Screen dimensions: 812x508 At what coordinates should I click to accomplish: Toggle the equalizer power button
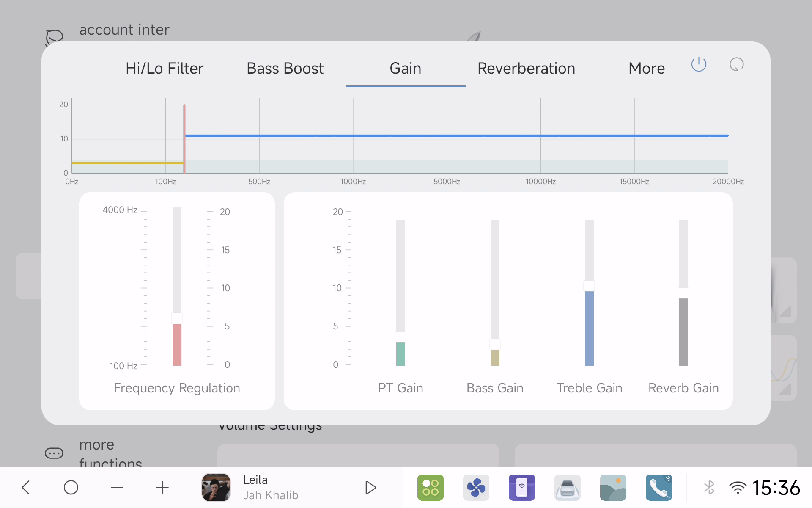[x=699, y=65]
